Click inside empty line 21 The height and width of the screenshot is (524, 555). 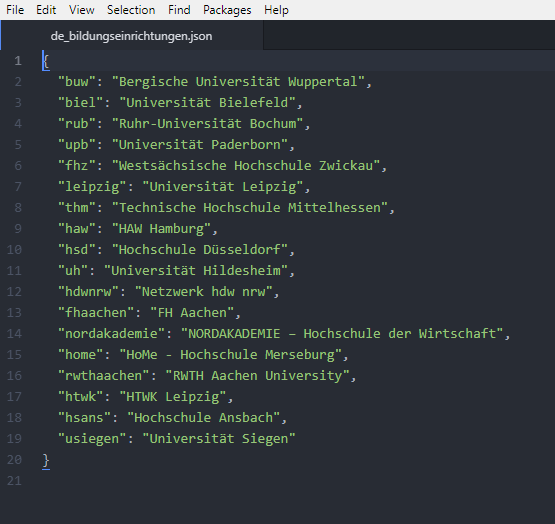pos(283,481)
